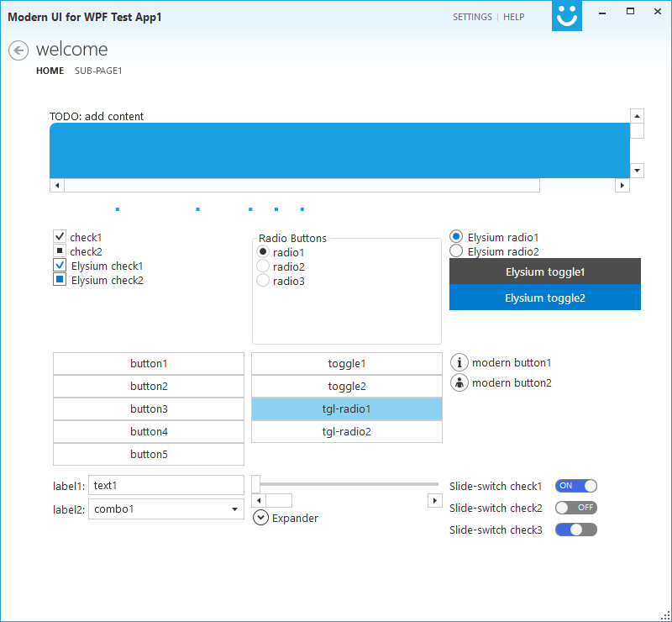Uncheck Elysium check1 checkbox

pos(60,265)
